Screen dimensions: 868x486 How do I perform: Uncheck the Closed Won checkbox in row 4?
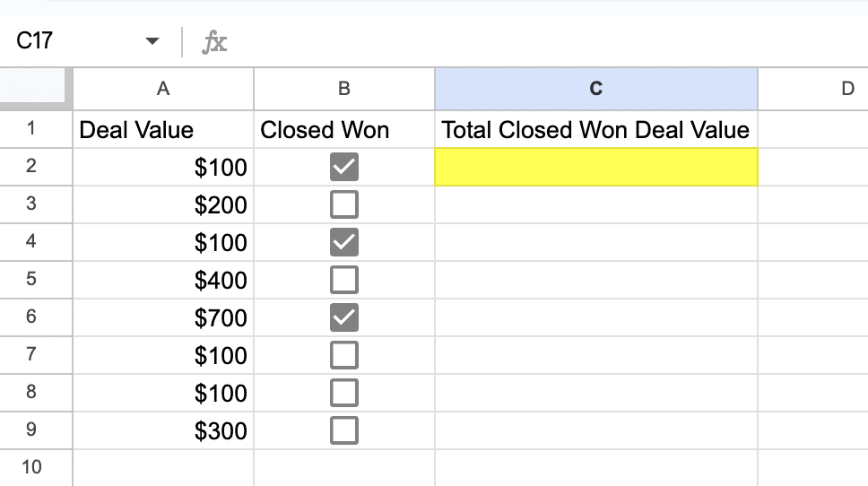344,243
